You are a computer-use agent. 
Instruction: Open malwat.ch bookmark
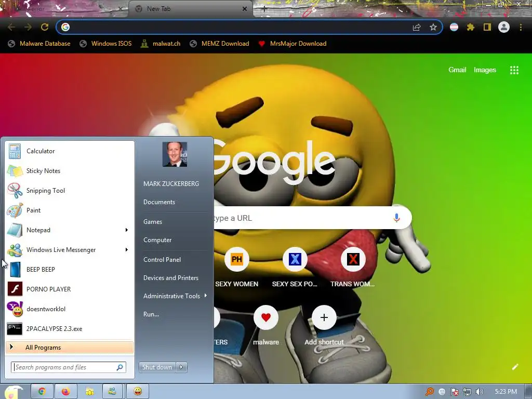click(161, 44)
